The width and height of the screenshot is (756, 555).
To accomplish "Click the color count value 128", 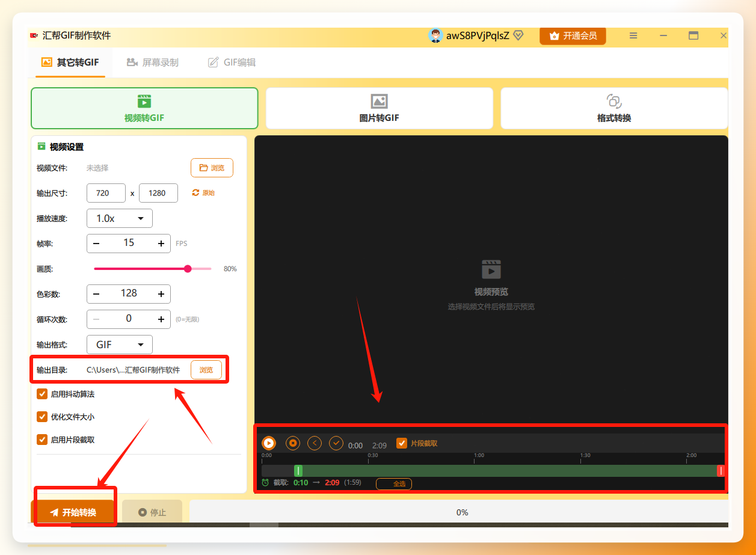I will (129, 293).
